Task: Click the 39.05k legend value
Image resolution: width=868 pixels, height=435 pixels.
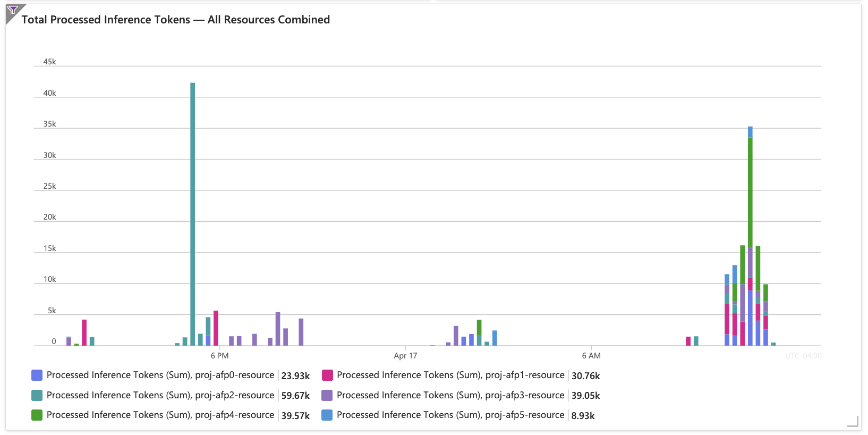Action: [586, 396]
